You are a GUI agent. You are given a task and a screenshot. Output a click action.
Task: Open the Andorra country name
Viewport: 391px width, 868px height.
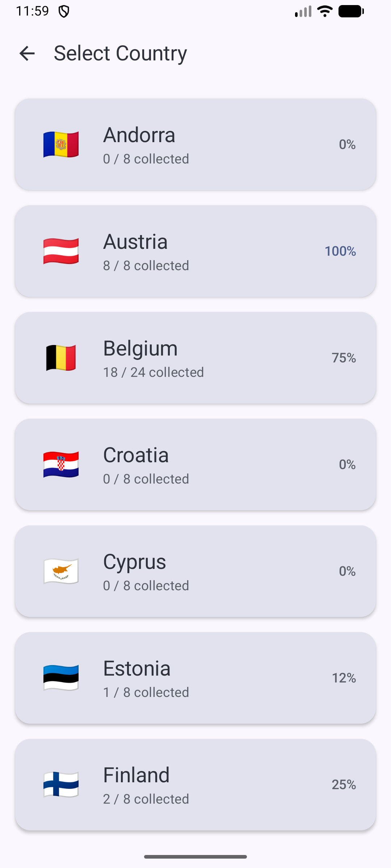click(139, 135)
